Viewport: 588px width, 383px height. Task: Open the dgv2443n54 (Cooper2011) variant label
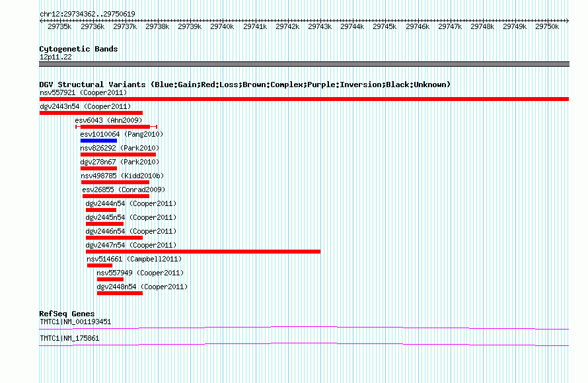pos(85,106)
